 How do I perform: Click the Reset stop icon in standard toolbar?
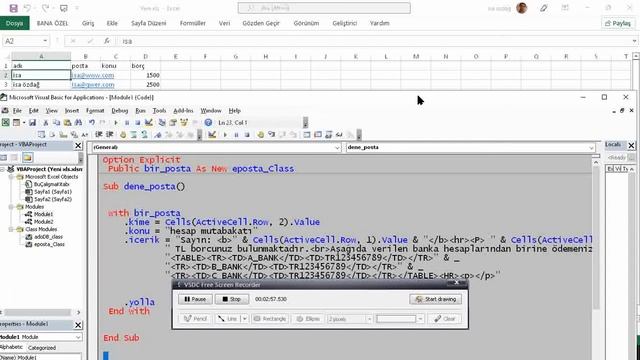coord(138,122)
